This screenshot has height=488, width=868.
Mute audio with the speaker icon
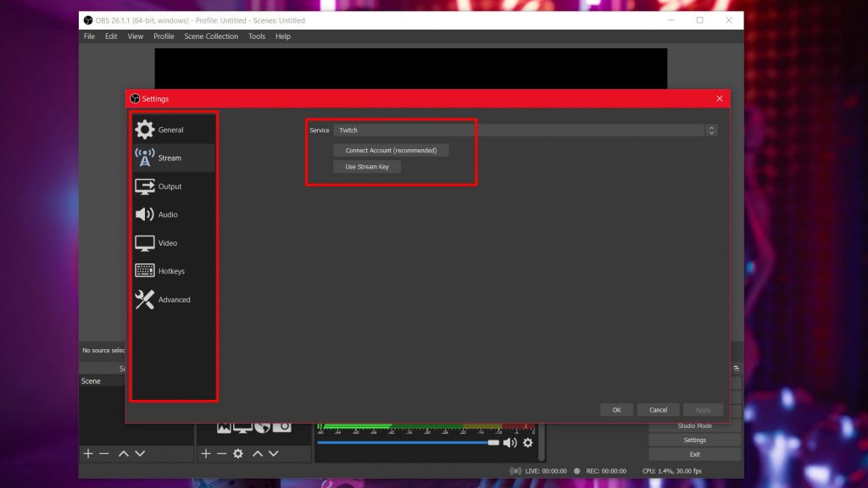point(509,442)
